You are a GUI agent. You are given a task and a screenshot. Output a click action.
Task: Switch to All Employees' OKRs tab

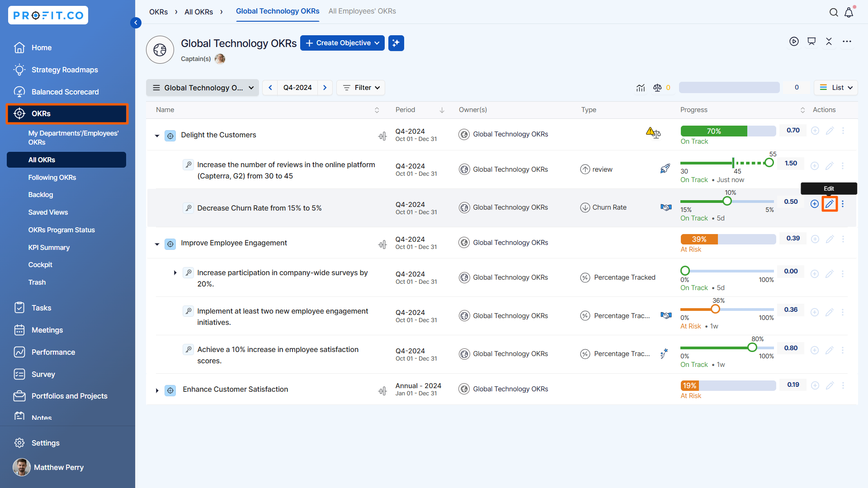(362, 11)
